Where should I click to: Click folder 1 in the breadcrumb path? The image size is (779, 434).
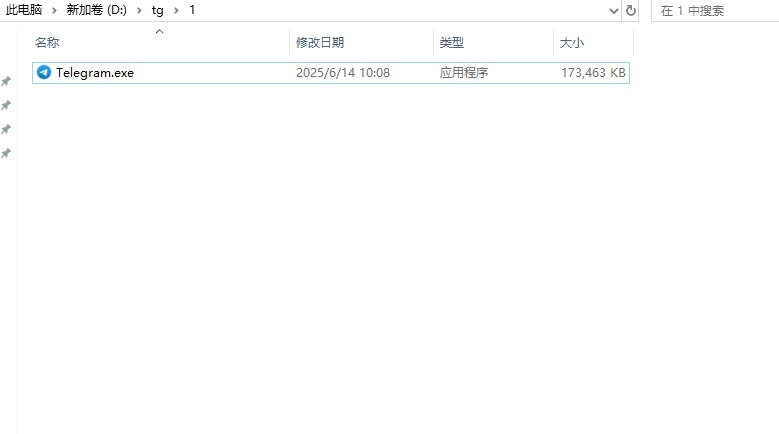pos(192,10)
